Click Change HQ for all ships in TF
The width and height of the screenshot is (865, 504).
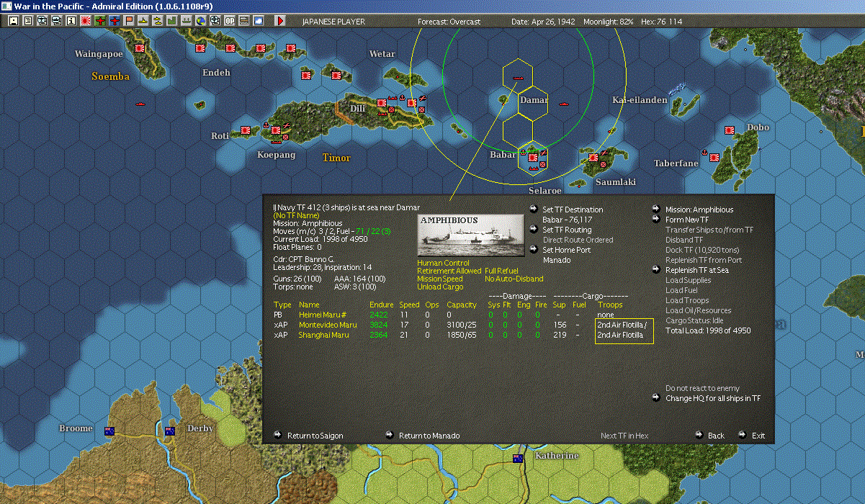(x=712, y=398)
